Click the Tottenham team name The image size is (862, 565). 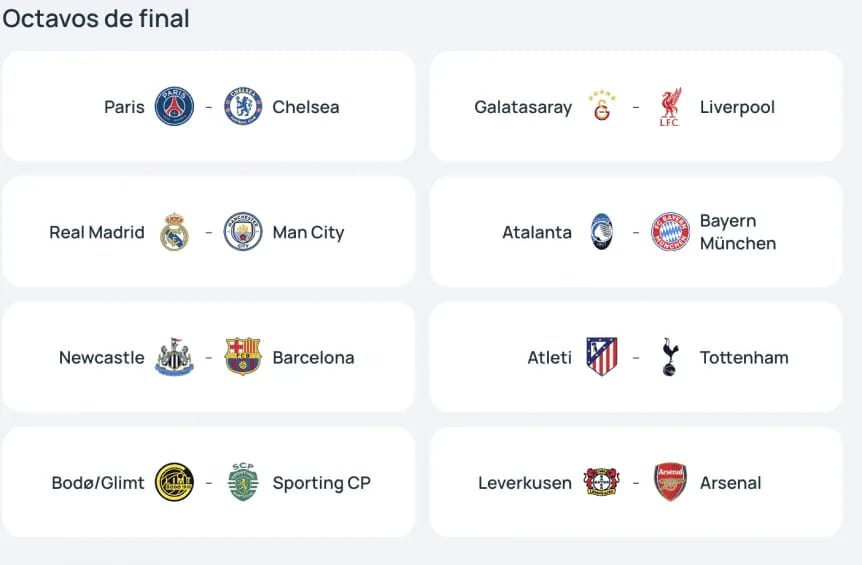[744, 357]
